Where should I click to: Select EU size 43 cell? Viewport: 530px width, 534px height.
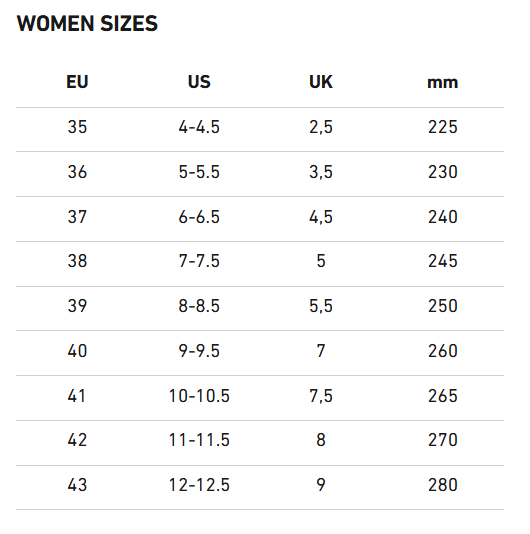[x=77, y=485]
